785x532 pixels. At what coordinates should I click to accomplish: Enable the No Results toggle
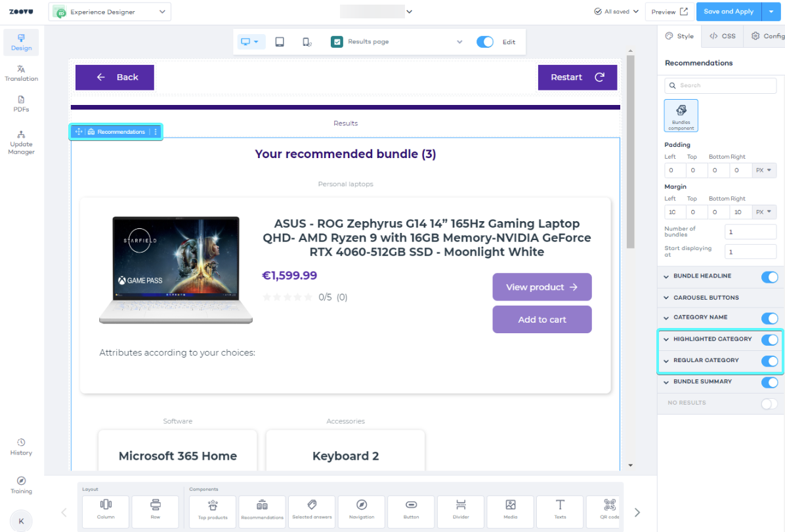(x=769, y=403)
